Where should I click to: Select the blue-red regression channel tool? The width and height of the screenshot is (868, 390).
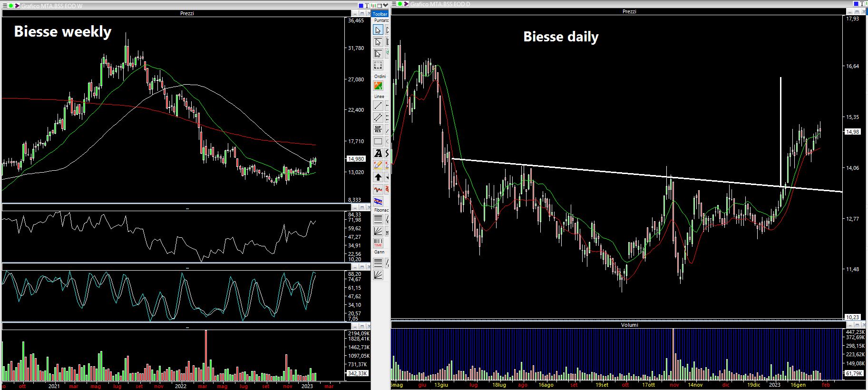click(378, 201)
